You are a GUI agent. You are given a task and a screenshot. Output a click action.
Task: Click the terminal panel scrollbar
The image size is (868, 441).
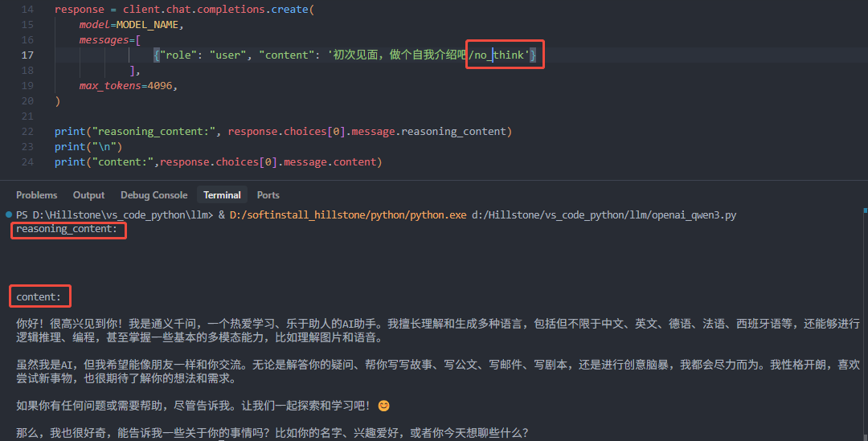click(865, 324)
